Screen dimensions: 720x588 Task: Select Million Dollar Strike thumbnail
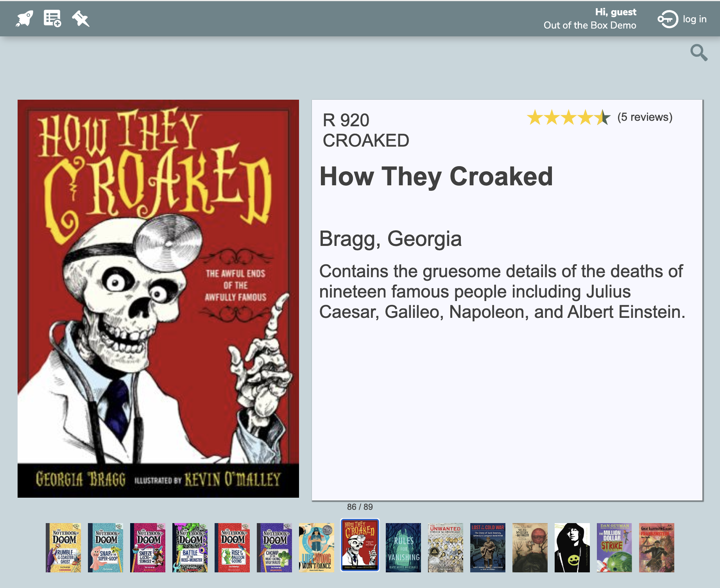(x=614, y=548)
